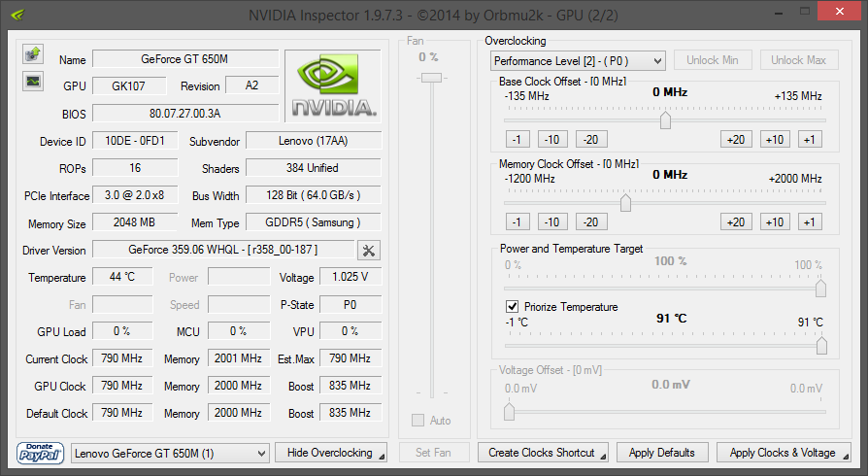Click +1 under Base Clock Offset
Viewport: 868px width, 476px height.
pyautogui.click(x=810, y=140)
